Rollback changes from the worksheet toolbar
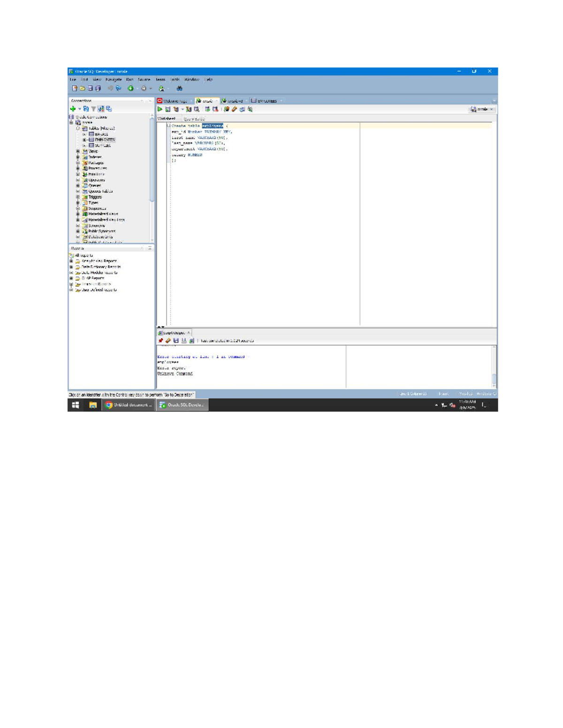The image size is (563, 728). 214,109
